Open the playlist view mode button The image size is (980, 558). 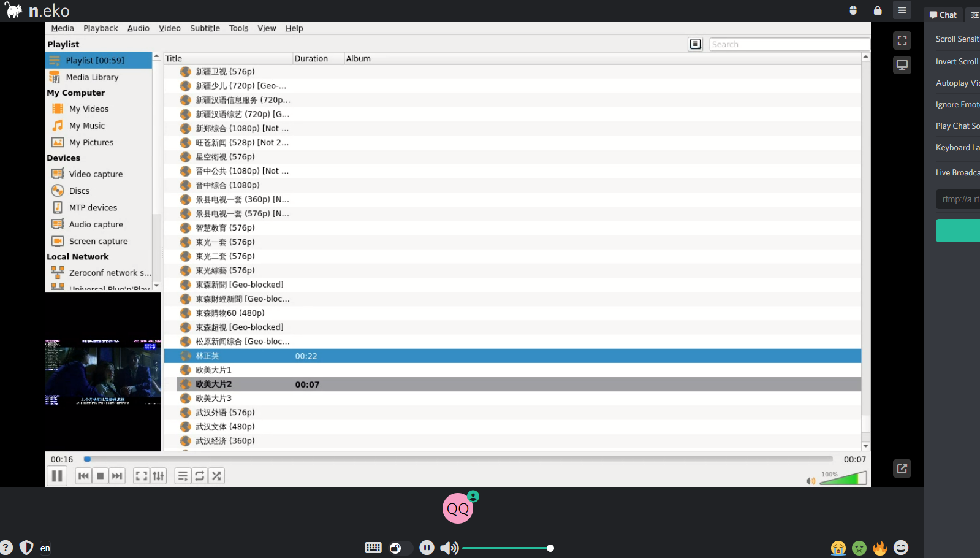(x=695, y=44)
